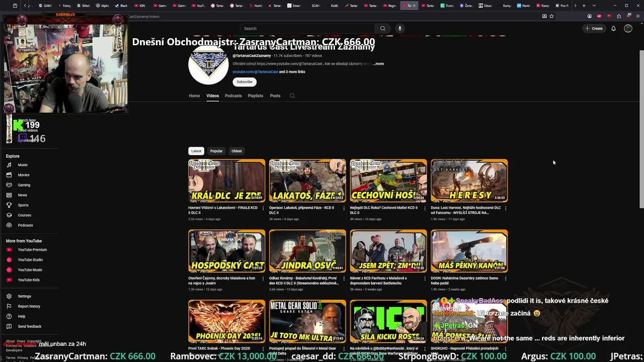Screen dimensions: 644x362
Task: Open the JSEM ZPĚT video thumbnail
Action: point(388,251)
